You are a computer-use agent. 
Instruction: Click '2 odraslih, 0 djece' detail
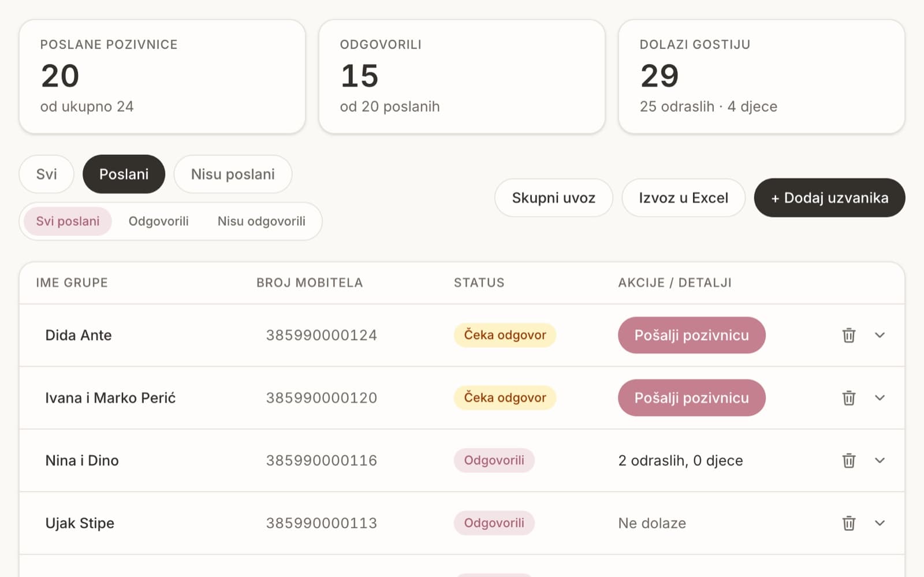pos(680,460)
